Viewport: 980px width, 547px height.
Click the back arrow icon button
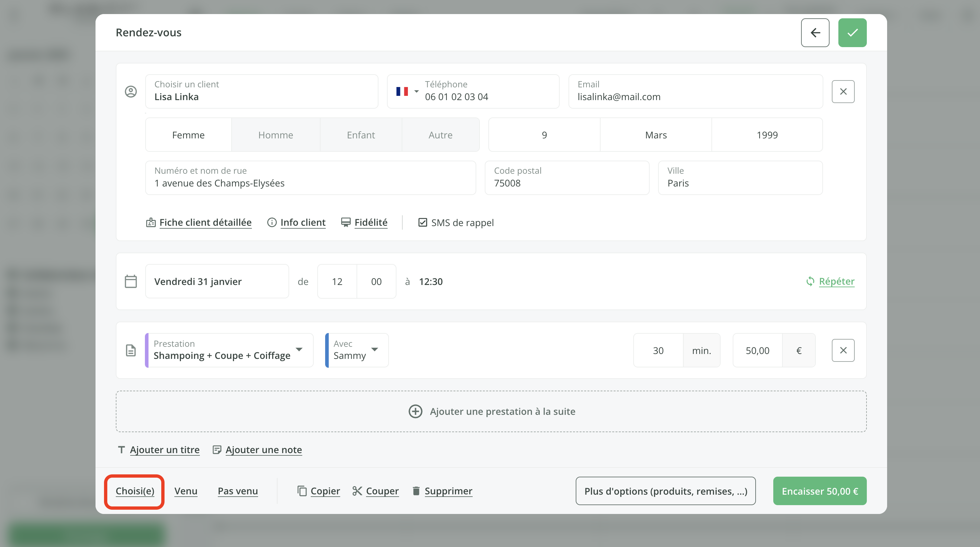(x=815, y=33)
